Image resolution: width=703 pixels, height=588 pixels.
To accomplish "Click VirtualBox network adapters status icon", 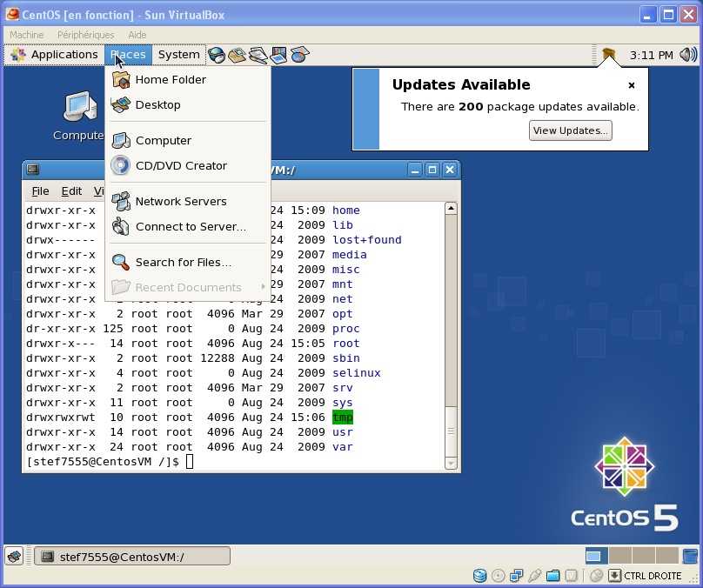I will [x=517, y=576].
